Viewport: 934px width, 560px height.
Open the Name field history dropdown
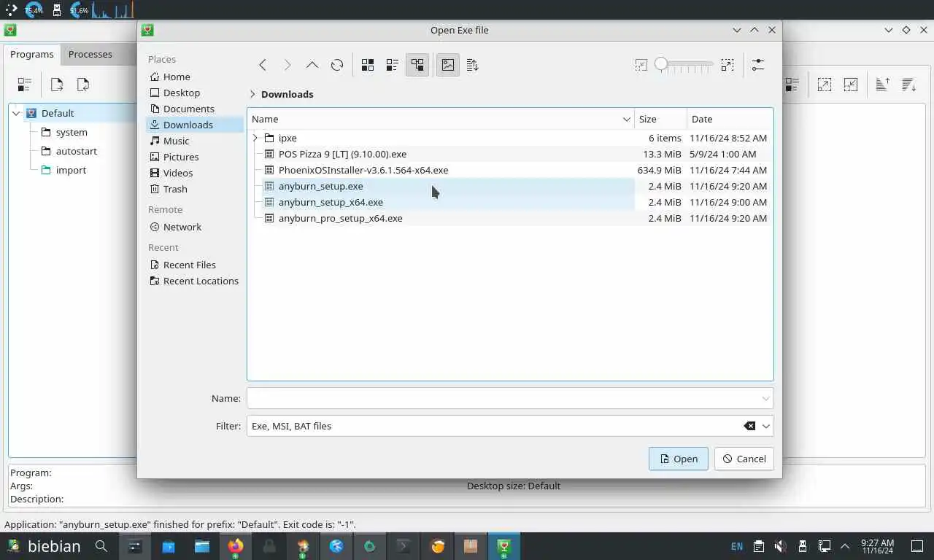coord(765,398)
